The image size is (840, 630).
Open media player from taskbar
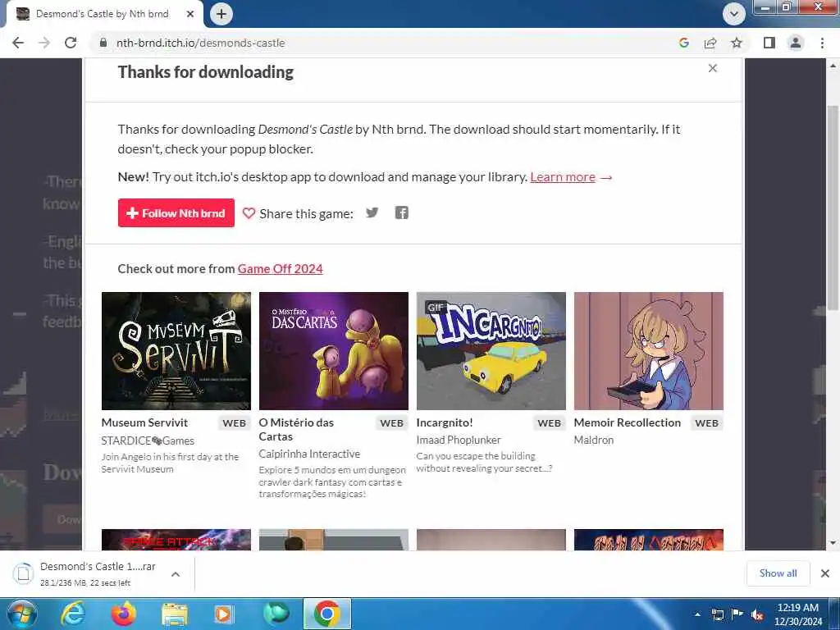(x=224, y=614)
